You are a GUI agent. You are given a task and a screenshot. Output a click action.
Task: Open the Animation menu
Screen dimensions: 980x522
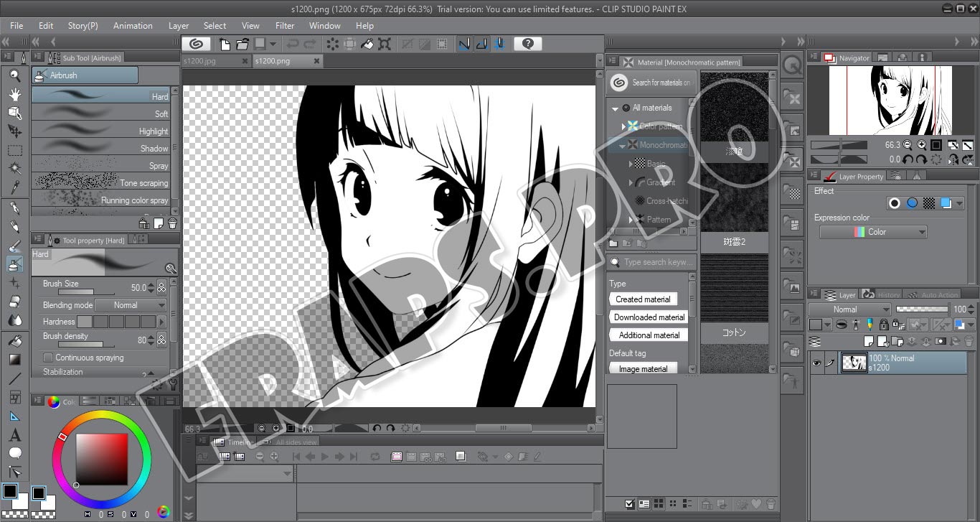pyautogui.click(x=133, y=26)
